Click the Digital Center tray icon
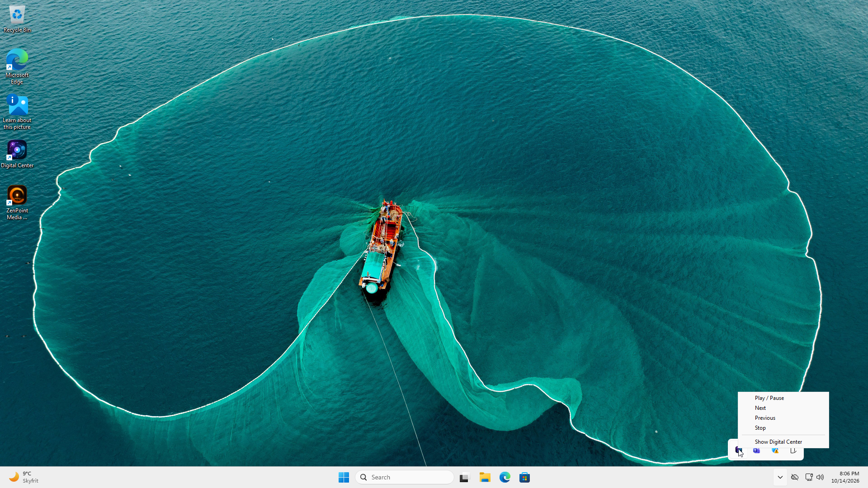 pos(738,450)
